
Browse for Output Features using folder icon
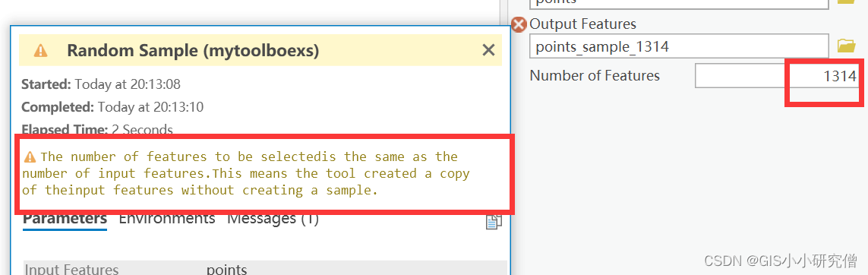[x=847, y=46]
